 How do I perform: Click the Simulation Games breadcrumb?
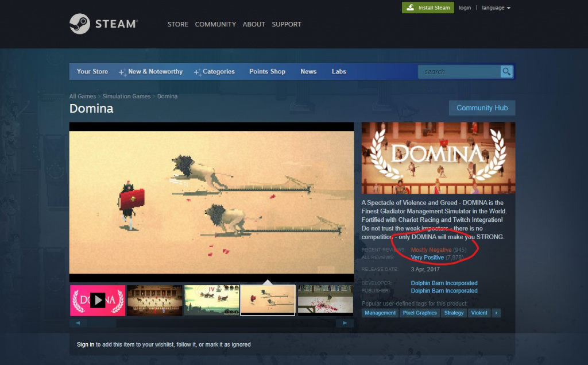[126, 96]
